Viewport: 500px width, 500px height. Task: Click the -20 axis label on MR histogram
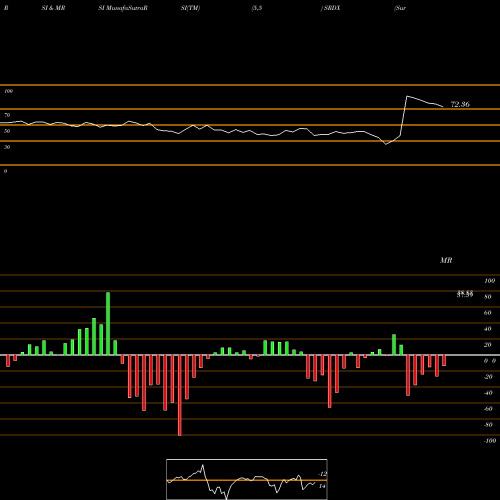coord(488,377)
